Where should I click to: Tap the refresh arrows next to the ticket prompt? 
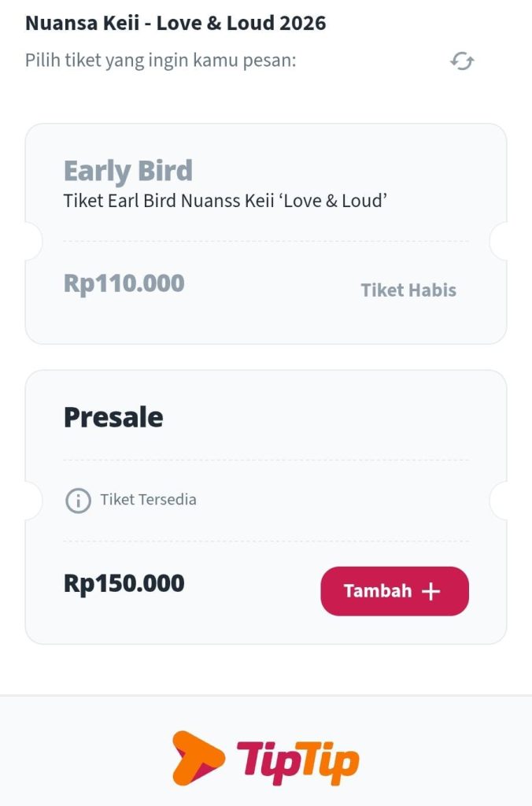(x=463, y=61)
